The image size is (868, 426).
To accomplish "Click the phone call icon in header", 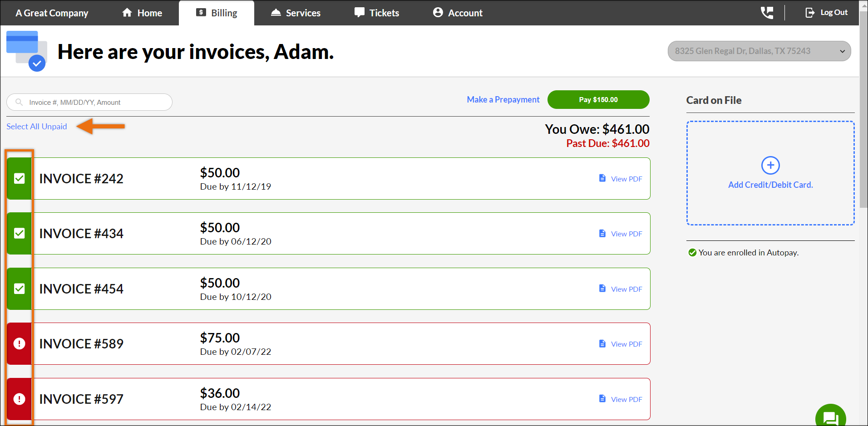I will click(x=767, y=13).
